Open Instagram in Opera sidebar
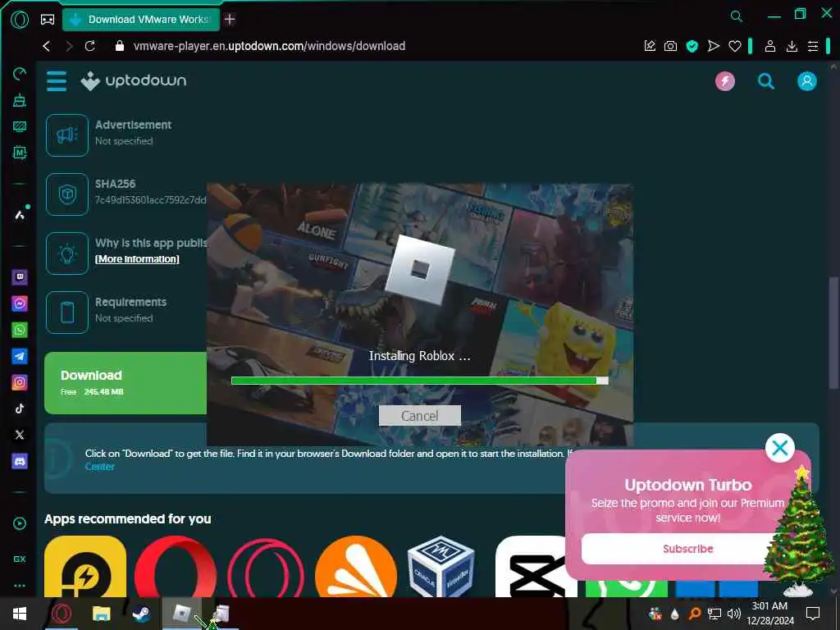Image resolution: width=840 pixels, height=630 pixels. [20, 382]
